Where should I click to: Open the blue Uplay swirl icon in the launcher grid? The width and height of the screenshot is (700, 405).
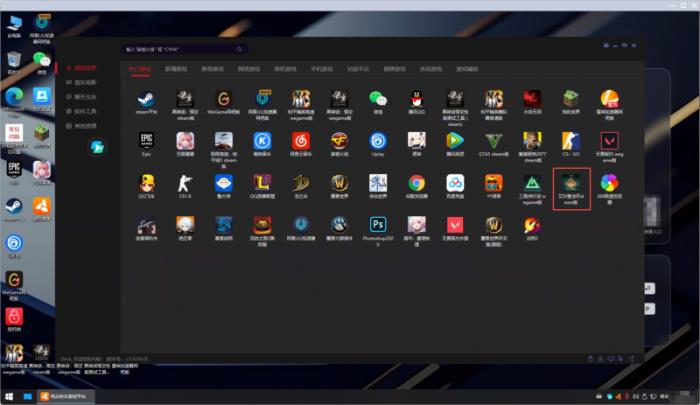[x=378, y=141]
